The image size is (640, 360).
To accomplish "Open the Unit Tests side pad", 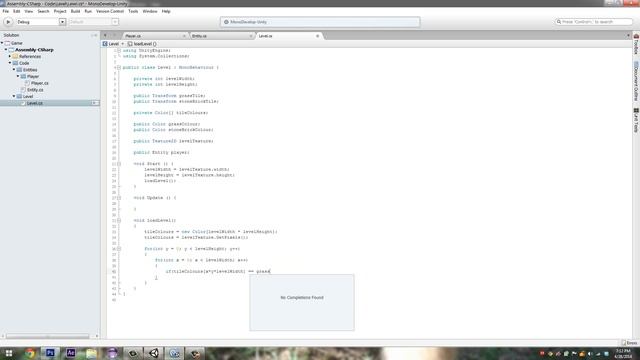I will (x=636, y=120).
